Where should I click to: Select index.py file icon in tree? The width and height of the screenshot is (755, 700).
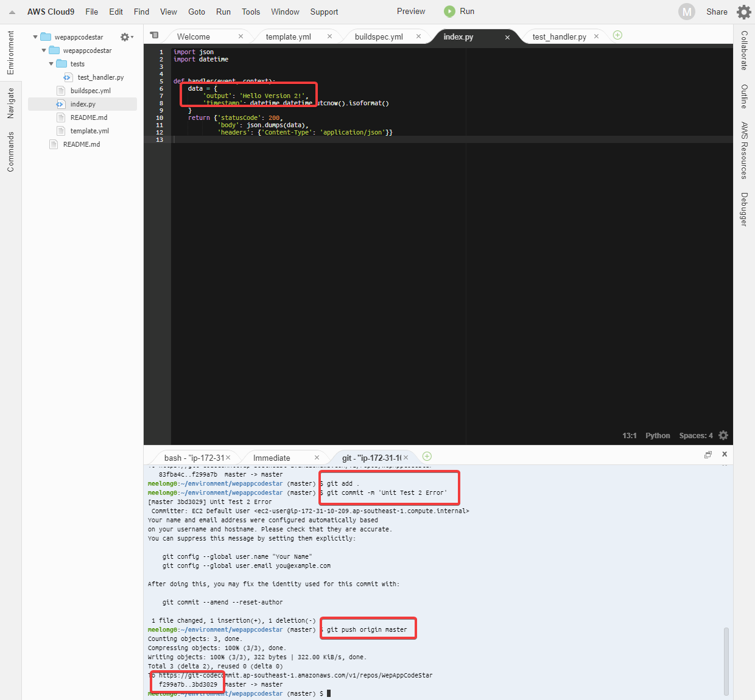pyautogui.click(x=60, y=104)
